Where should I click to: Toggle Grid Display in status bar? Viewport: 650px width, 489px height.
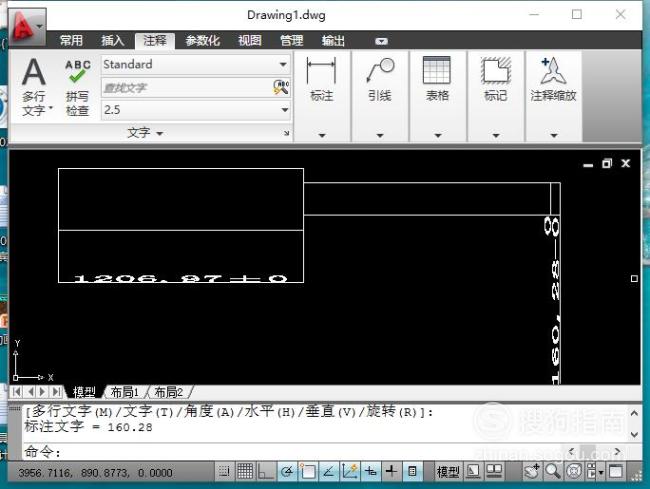[245, 471]
